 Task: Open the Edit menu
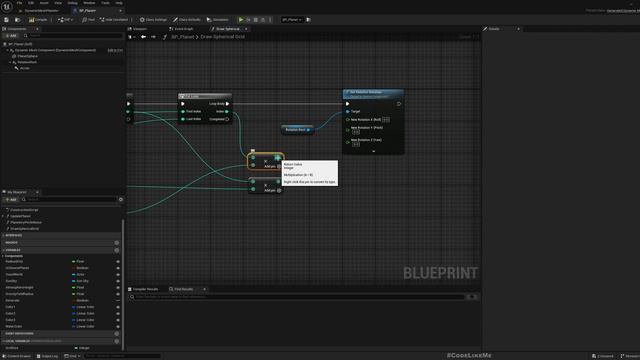[31, 3]
